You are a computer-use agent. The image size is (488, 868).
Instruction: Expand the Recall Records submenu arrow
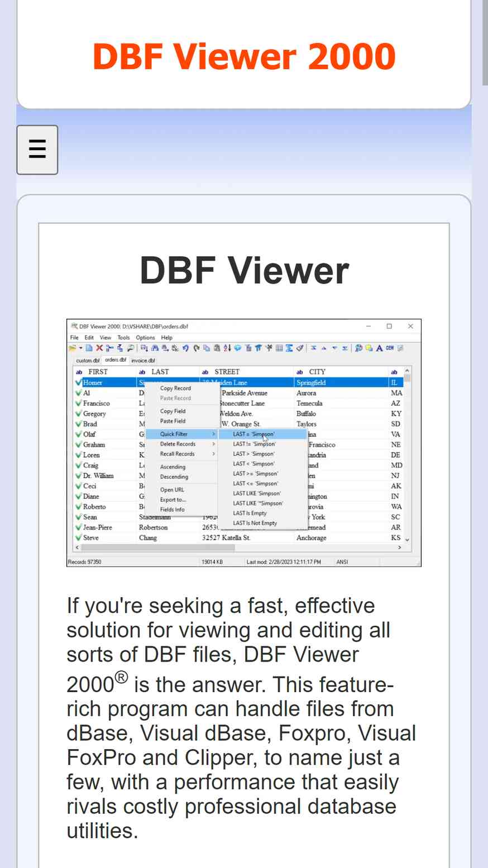[x=213, y=454]
